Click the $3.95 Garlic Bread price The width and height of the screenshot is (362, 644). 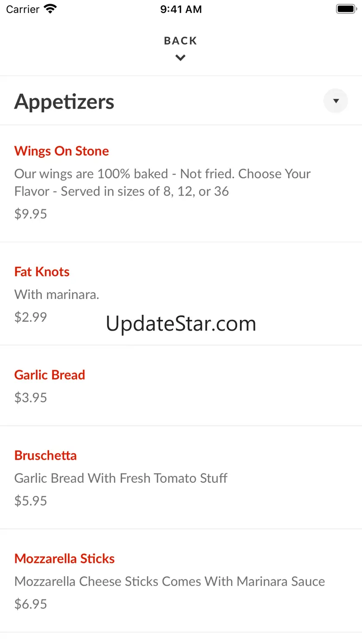31,397
